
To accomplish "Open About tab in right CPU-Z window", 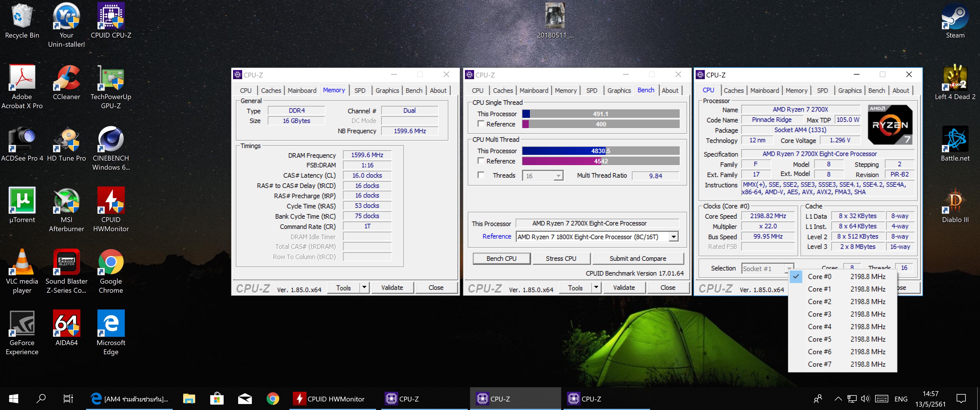I will (x=901, y=91).
